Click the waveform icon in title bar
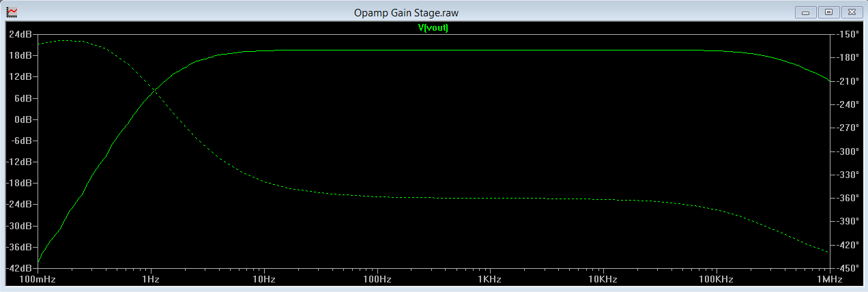The width and height of the screenshot is (868, 292). point(12,12)
